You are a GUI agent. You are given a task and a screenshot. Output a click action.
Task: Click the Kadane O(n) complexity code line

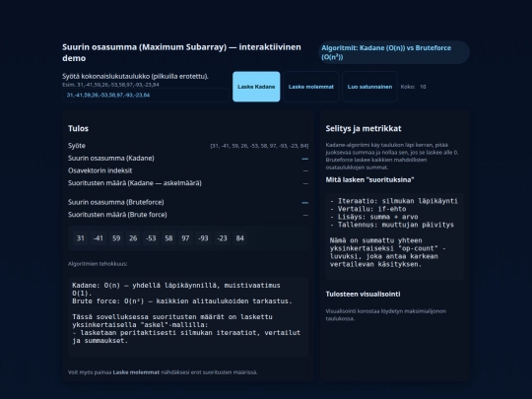point(176,290)
